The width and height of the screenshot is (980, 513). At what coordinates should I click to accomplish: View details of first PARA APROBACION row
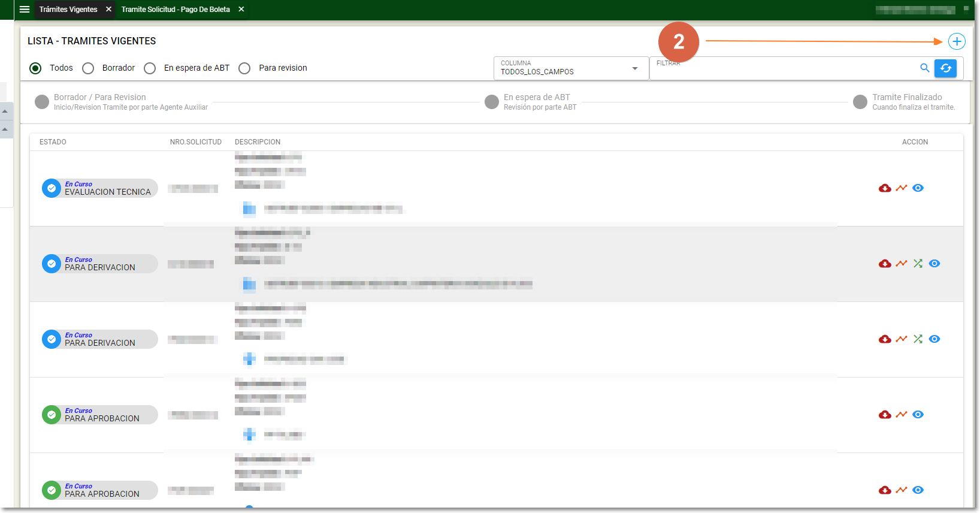[x=918, y=415]
